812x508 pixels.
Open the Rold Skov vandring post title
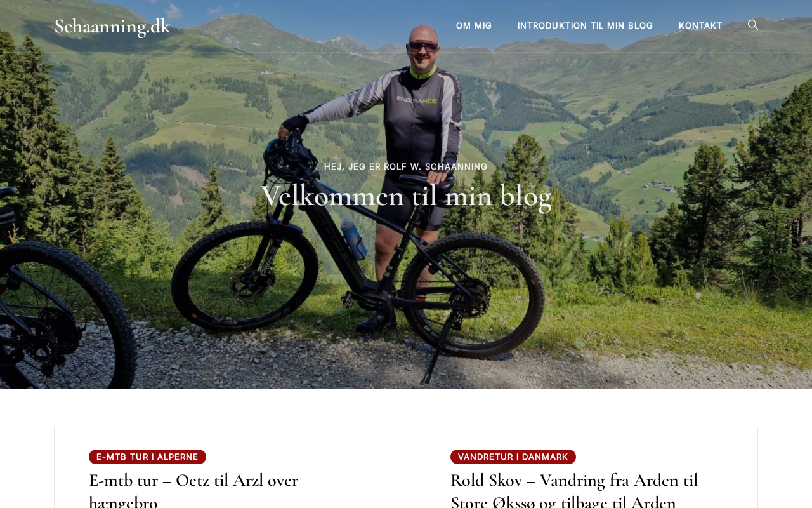click(x=574, y=489)
